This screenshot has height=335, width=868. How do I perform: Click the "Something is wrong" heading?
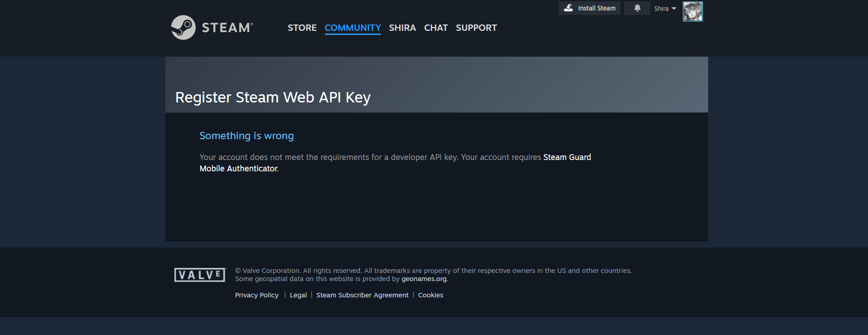click(x=246, y=136)
